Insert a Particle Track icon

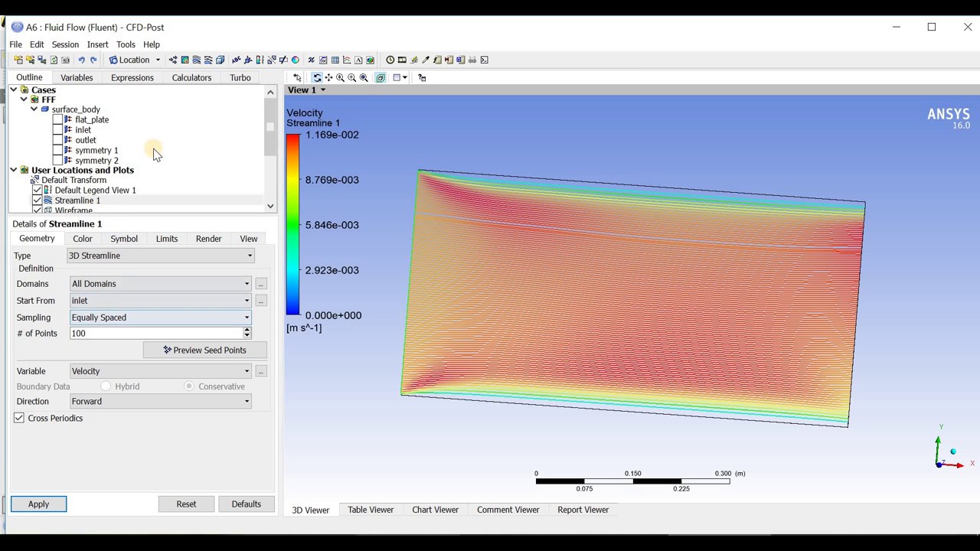click(208, 60)
